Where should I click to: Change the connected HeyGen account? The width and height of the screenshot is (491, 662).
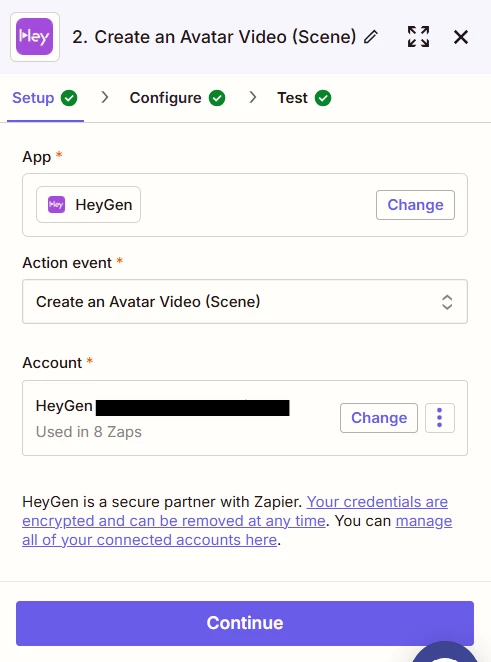(379, 418)
